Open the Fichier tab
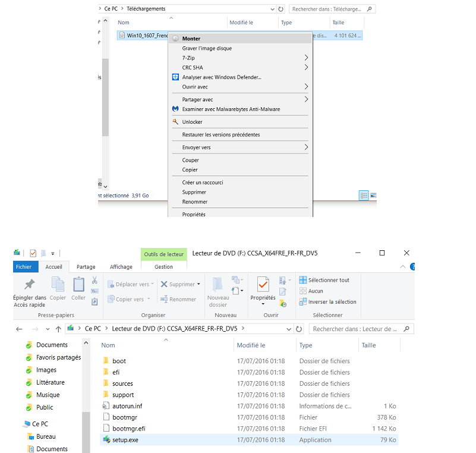 coord(26,266)
